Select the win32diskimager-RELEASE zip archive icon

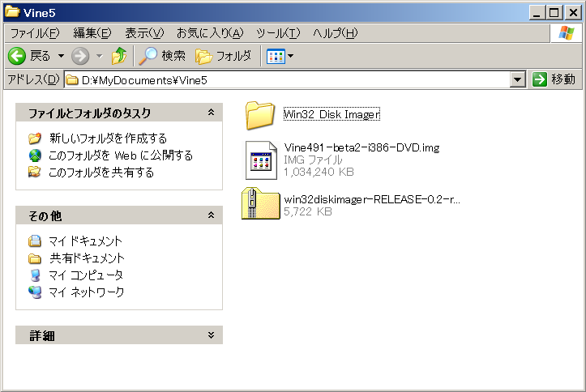point(260,203)
